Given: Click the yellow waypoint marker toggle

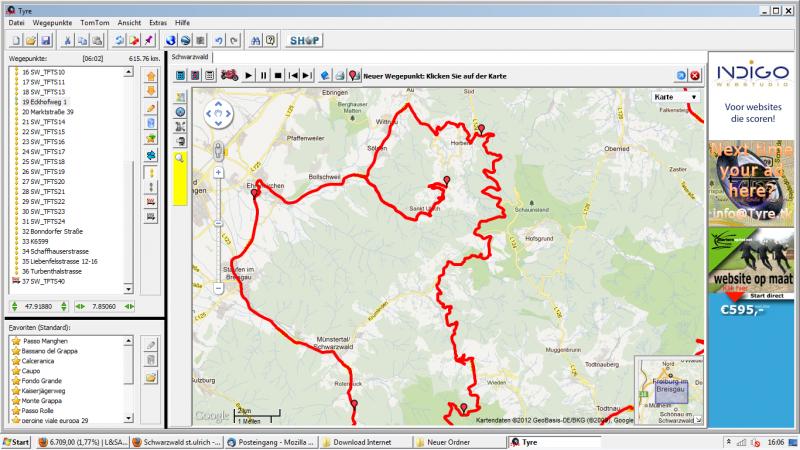Looking at the screenshot, I should coord(151,173).
